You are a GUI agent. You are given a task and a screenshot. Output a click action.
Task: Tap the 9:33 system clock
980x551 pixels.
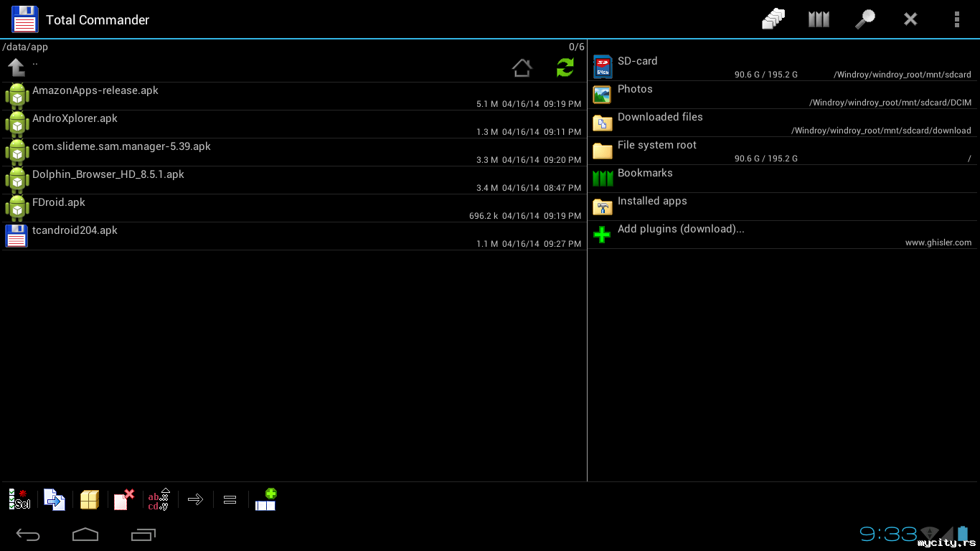[888, 534]
